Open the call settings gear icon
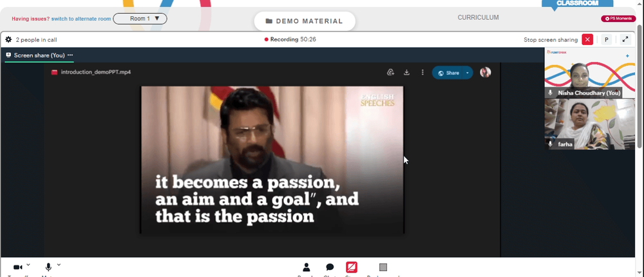 pos(8,39)
